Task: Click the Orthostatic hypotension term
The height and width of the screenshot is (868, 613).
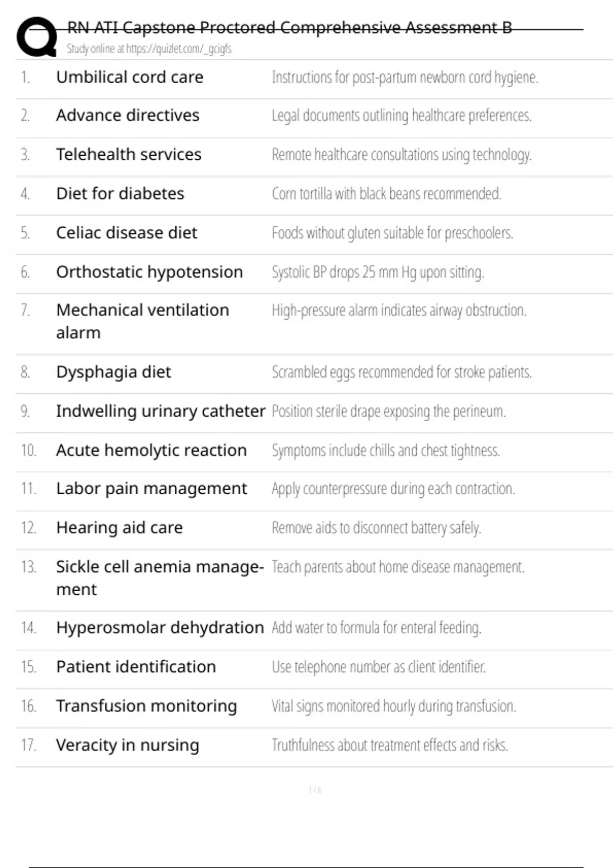Action: coord(149,272)
